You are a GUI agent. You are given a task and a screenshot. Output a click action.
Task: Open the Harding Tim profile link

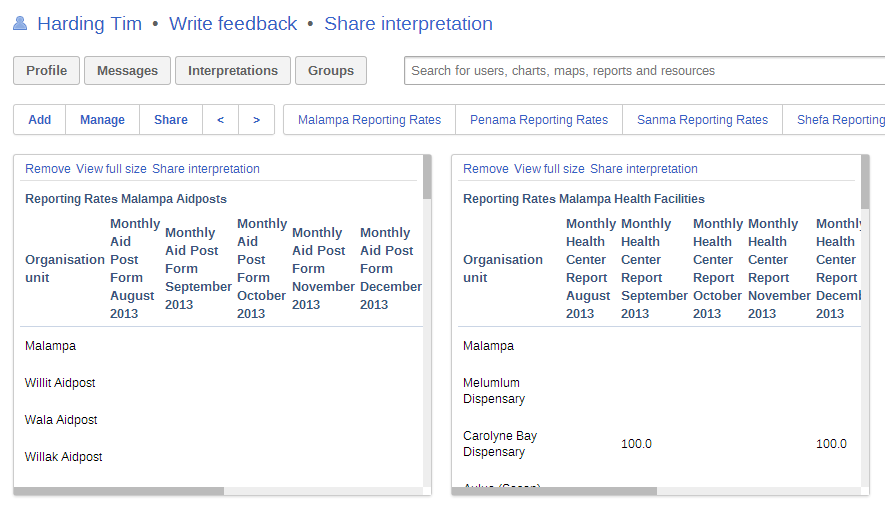pos(89,24)
